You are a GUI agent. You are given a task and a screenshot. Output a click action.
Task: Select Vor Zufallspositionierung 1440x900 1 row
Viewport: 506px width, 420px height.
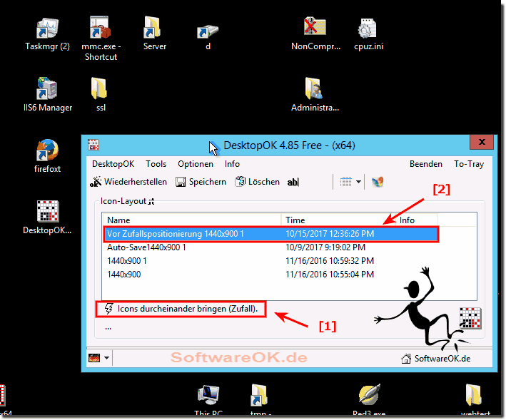[x=271, y=234]
